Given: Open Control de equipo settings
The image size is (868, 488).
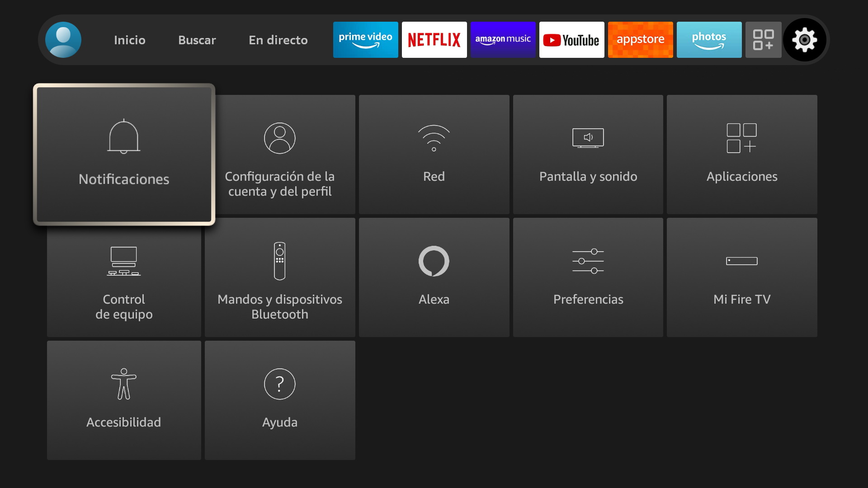Looking at the screenshot, I should tap(123, 278).
